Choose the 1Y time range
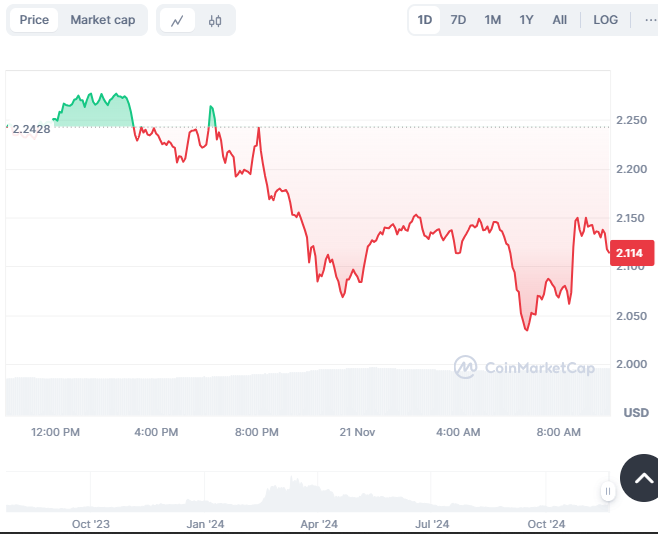 pos(526,20)
